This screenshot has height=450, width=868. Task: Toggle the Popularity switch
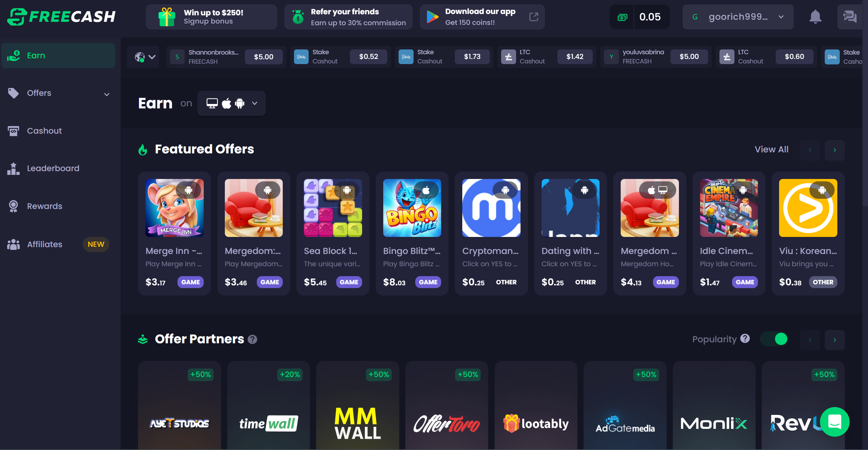click(x=774, y=339)
